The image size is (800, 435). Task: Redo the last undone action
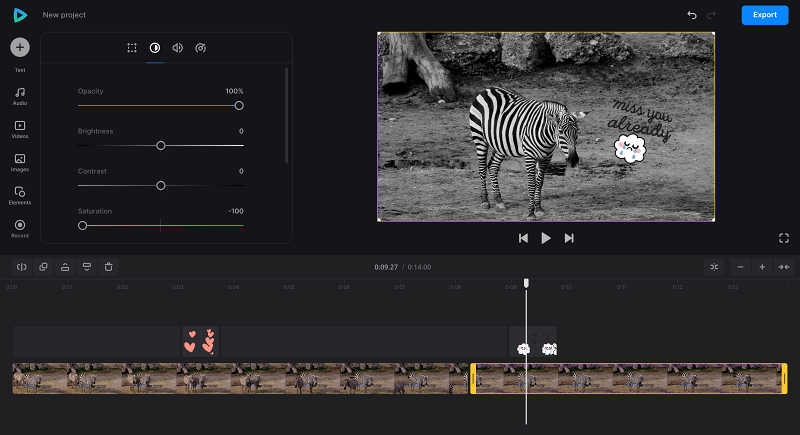pos(711,15)
